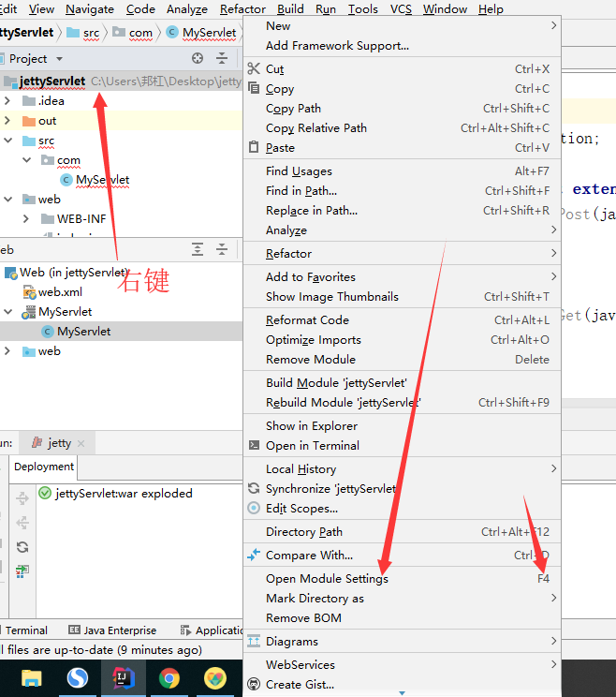Viewport: 616px width, 697px height.
Task: Click green deployment status check icon
Action: click(45, 493)
